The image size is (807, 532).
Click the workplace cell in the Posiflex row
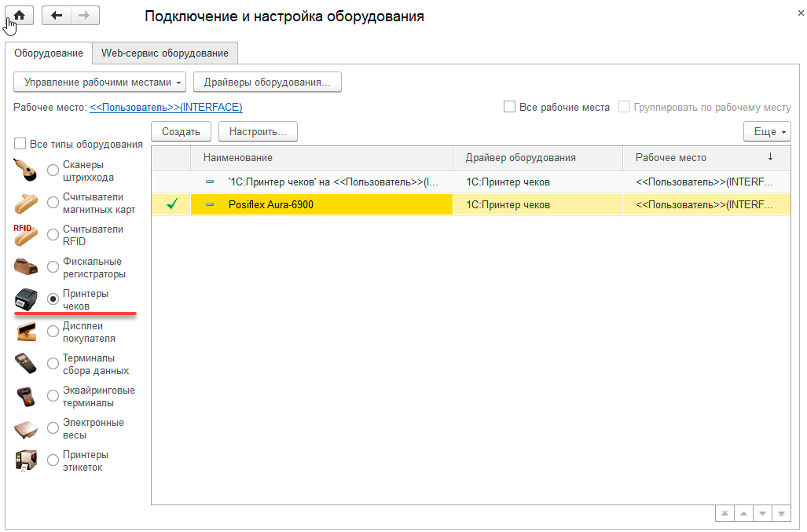point(706,204)
